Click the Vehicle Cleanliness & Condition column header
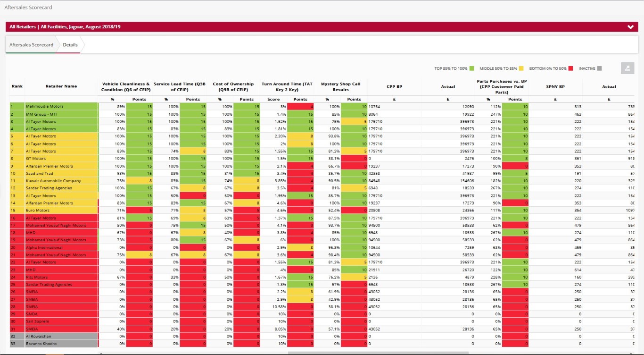The image size is (644, 355). 125,86
